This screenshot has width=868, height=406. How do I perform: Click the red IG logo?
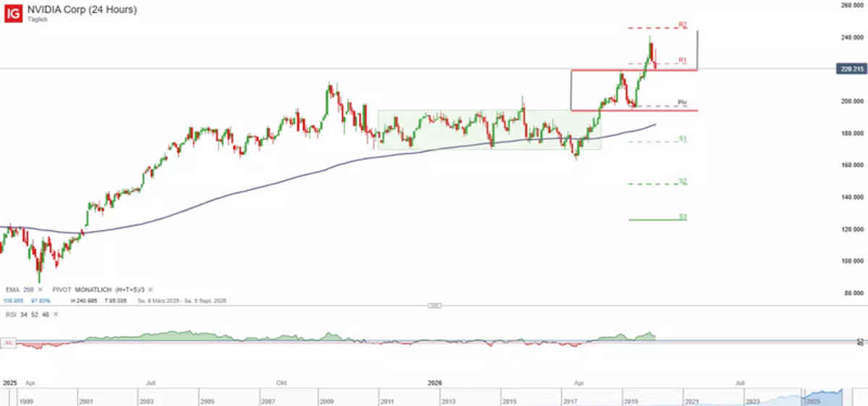[x=14, y=14]
